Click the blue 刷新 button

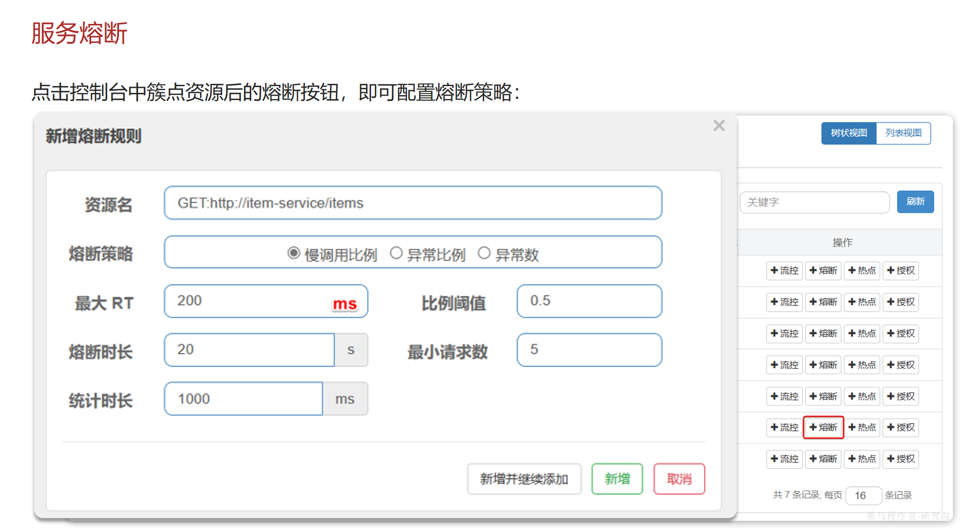point(915,202)
